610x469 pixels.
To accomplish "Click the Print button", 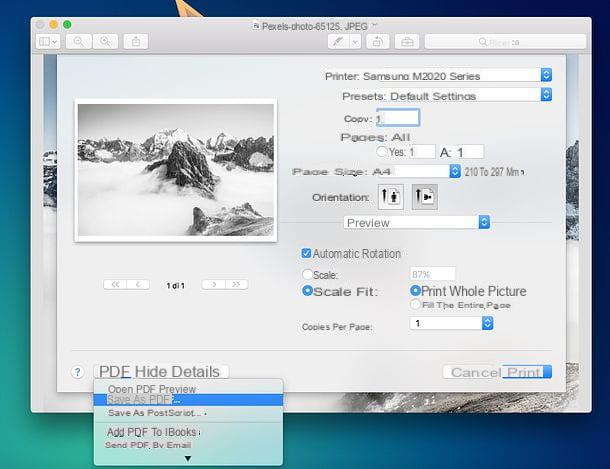I will coord(526,372).
